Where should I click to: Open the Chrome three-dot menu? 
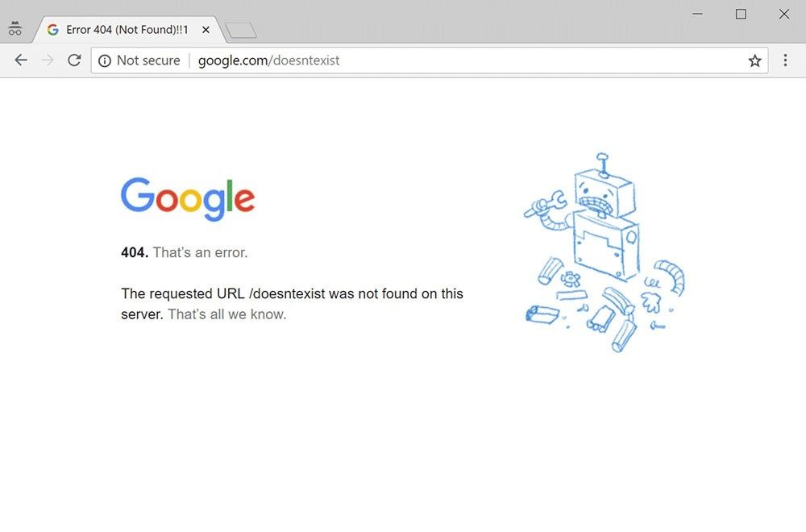[786, 60]
